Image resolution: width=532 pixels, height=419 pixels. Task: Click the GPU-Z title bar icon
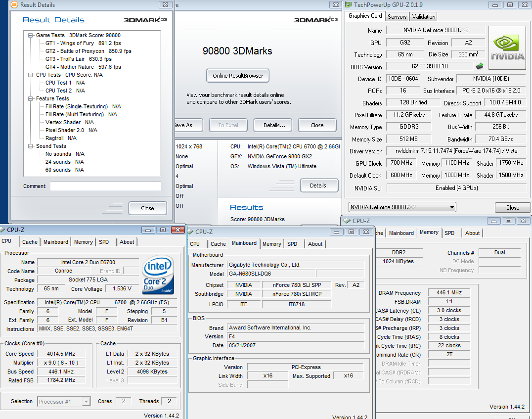coord(349,5)
